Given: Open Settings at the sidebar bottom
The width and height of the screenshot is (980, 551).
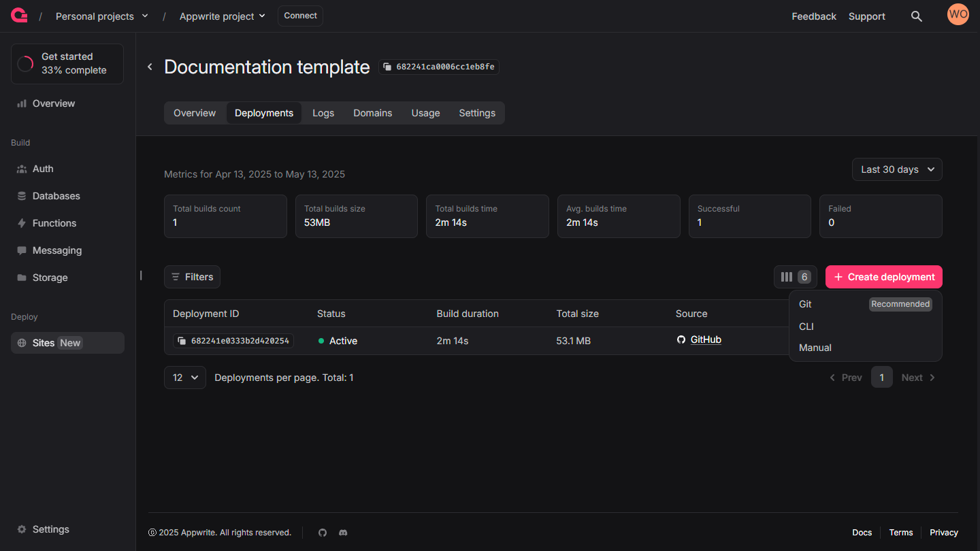Looking at the screenshot, I should 67,529.
